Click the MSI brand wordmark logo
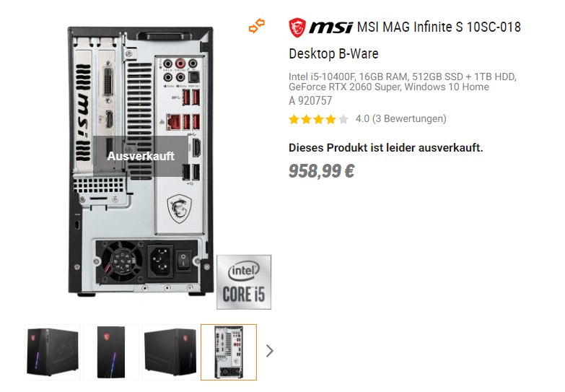The height and width of the screenshot is (392, 565). (330, 27)
